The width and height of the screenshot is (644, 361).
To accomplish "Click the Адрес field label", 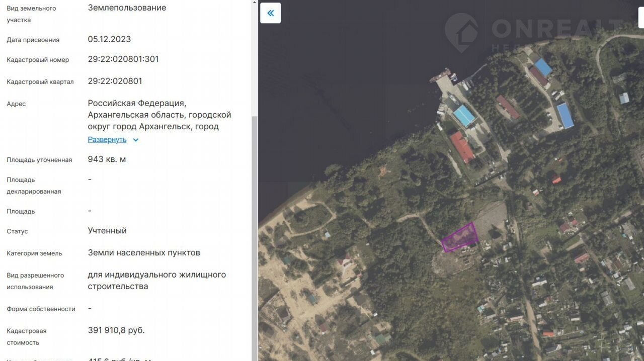I will point(16,104).
